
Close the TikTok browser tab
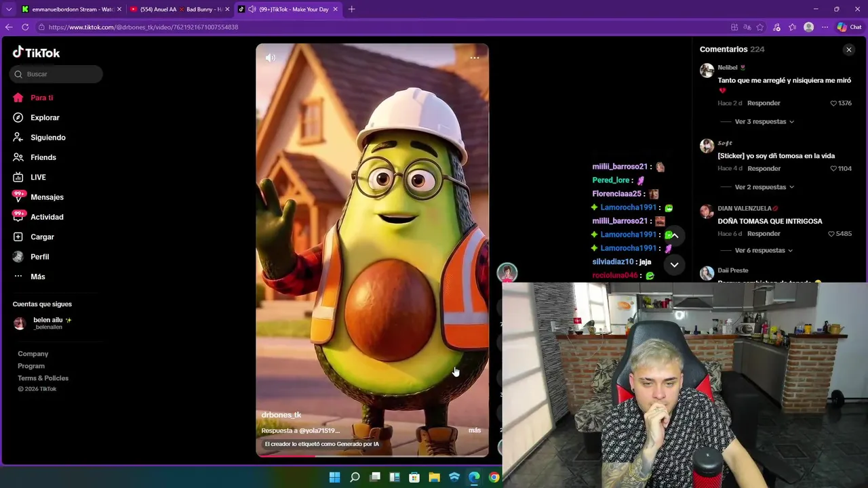point(335,9)
